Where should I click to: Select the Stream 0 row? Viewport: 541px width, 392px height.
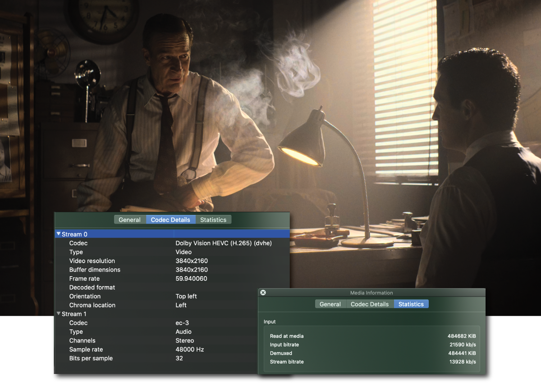click(x=172, y=234)
